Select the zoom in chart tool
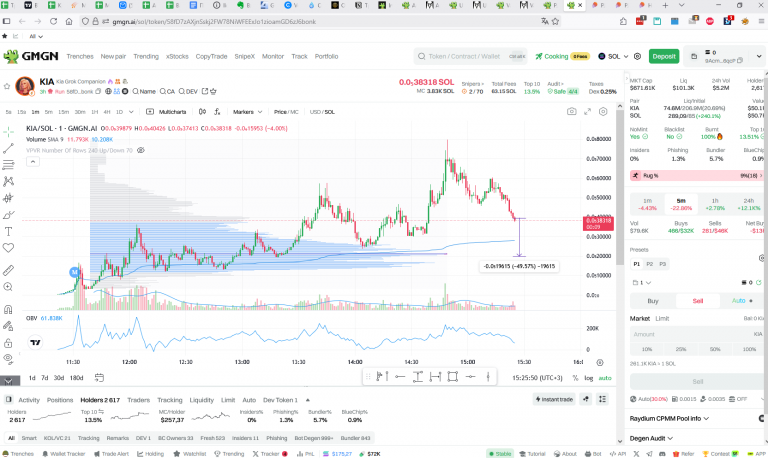 (x=8, y=287)
